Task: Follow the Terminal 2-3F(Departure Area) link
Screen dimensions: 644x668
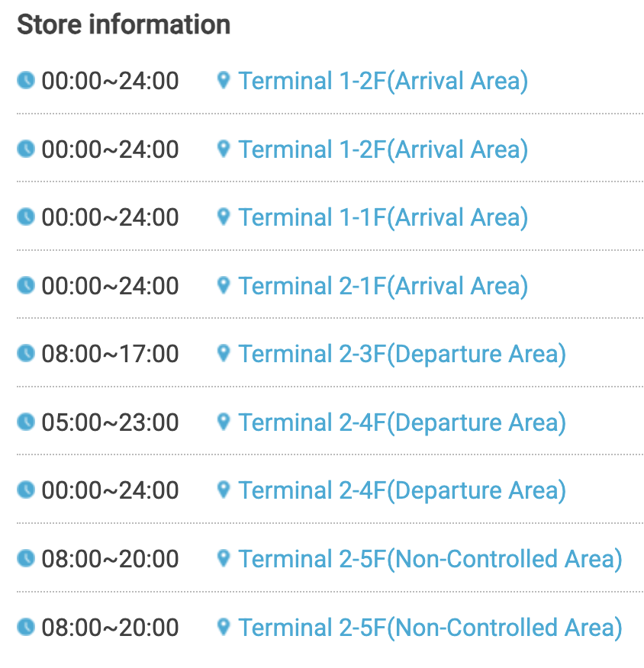Action: tap(402, 354)
